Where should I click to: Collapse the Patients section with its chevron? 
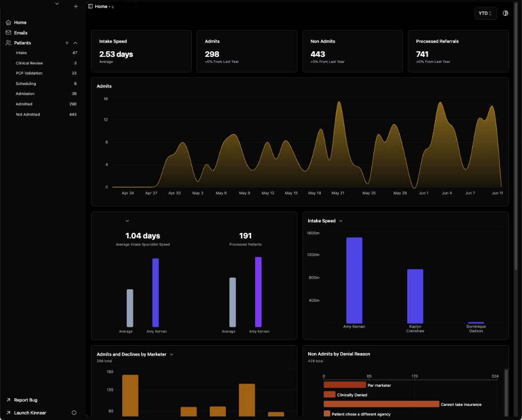point(76,43)
